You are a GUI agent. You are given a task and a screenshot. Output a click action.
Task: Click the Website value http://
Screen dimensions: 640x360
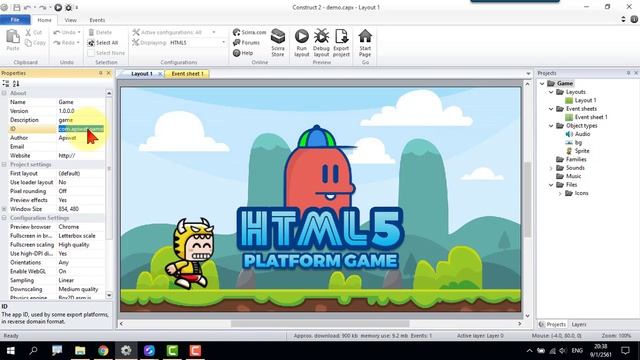[81, 156]
